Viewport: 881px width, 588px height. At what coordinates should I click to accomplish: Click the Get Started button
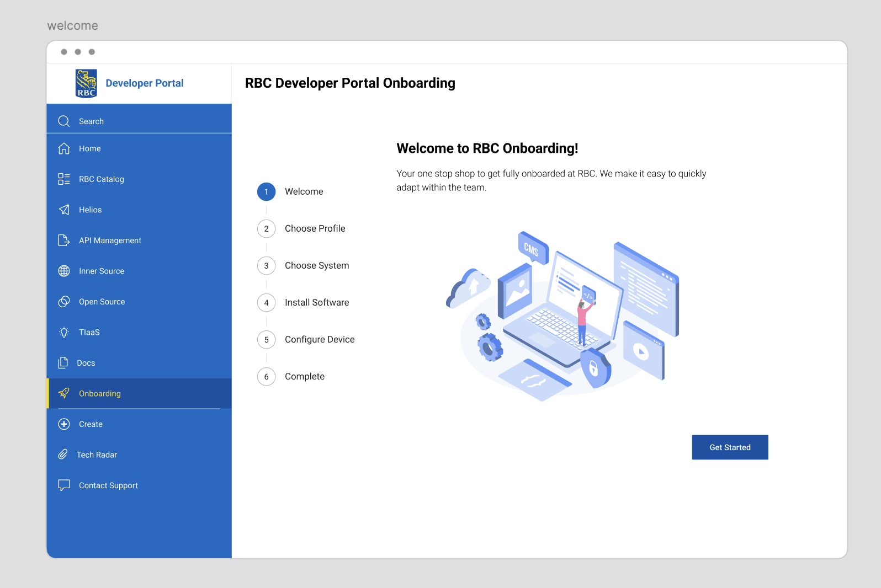click(x=730, y=447)
